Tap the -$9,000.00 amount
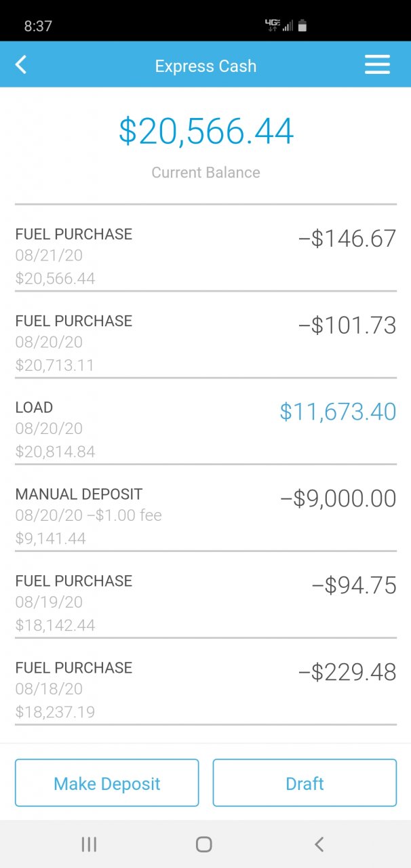 [338, 499]
